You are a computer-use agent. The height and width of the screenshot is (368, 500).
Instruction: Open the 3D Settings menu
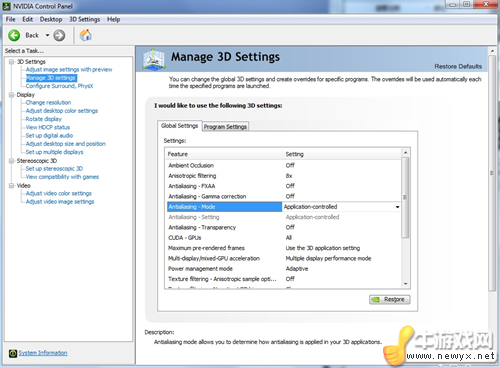point(85,19)
